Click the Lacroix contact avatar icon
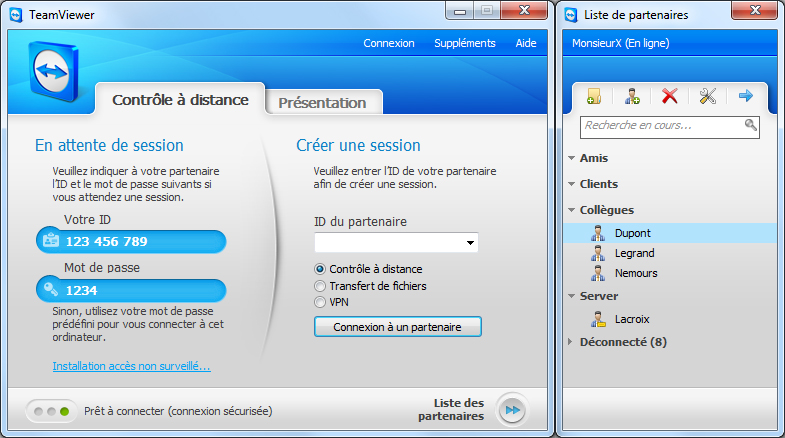 [598, 319]
